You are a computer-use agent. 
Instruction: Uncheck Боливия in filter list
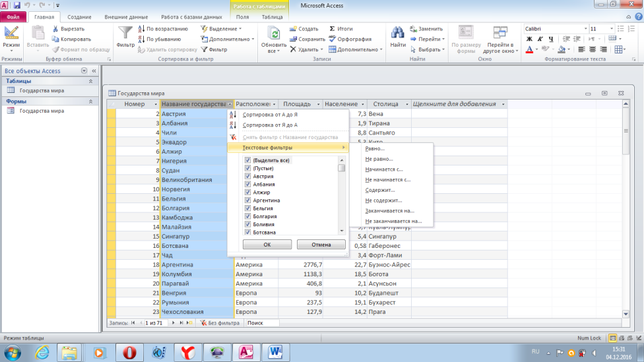tap(247, 224)
